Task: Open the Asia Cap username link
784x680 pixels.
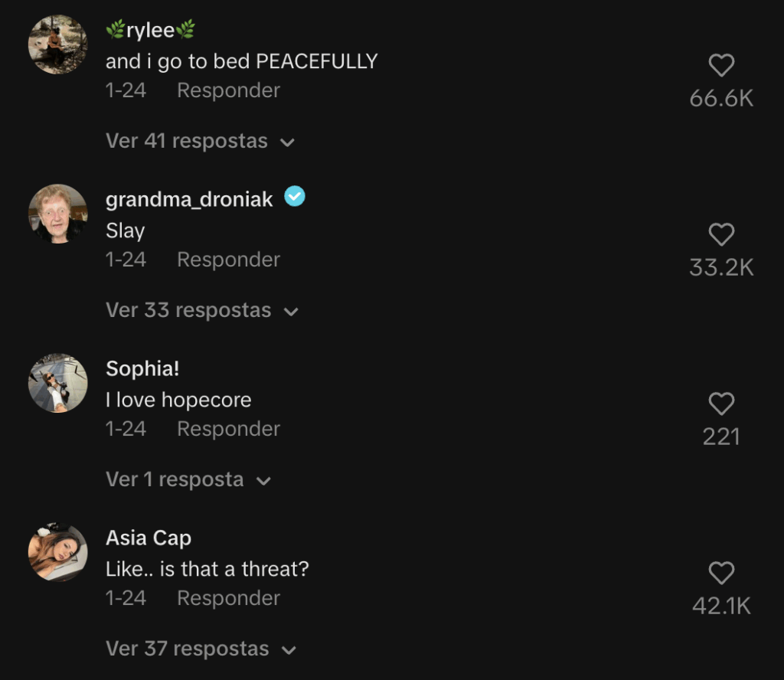Action: coord(149,538)
